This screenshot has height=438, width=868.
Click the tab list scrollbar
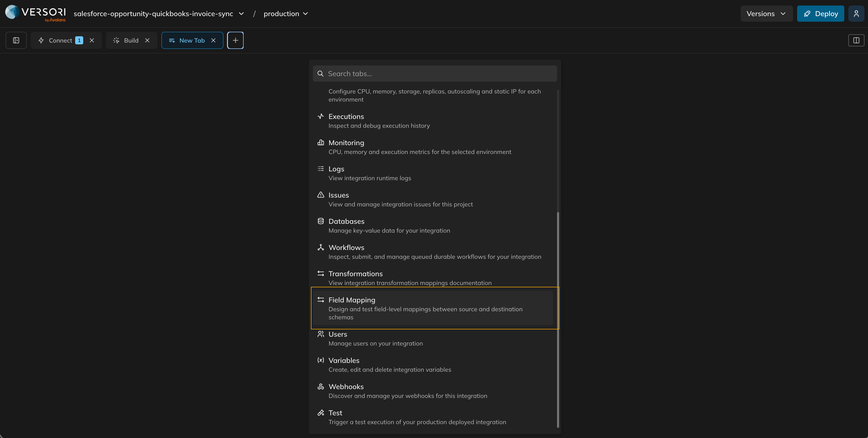(558, 320)
